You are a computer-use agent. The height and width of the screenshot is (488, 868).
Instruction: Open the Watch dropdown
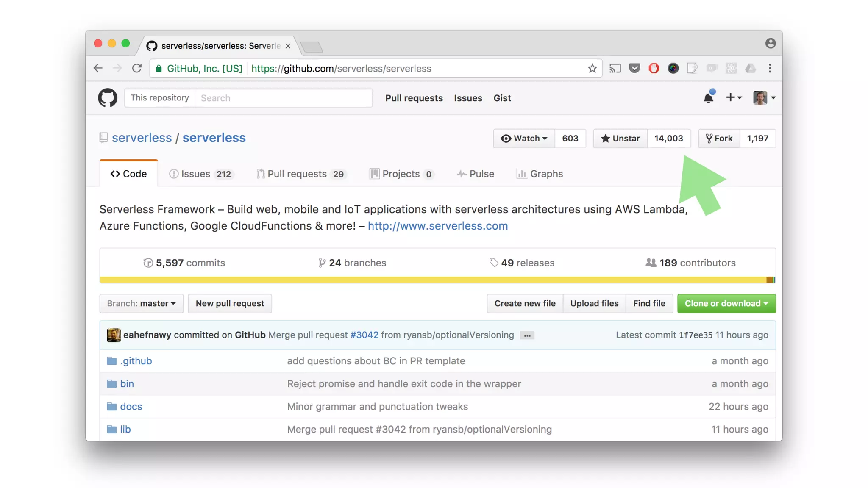click(524, 139)
